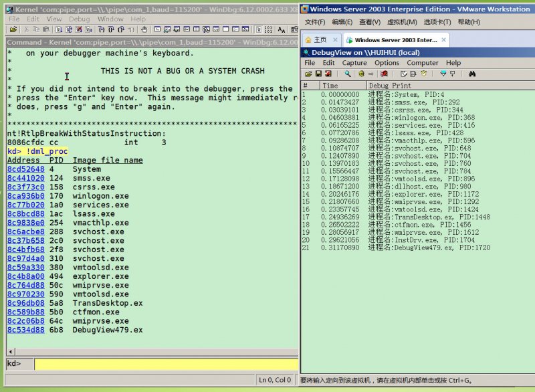Open the DebugView Options menu

(x=387, y=63)
